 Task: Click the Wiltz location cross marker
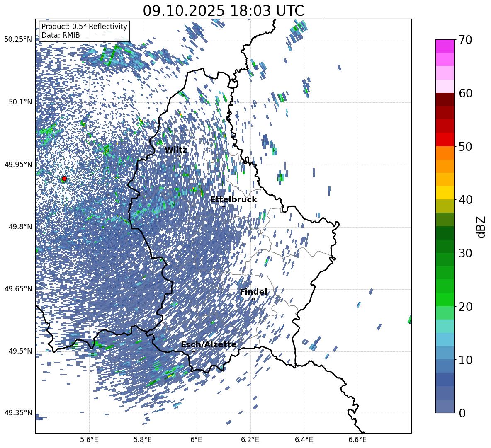tap(178, 157)
